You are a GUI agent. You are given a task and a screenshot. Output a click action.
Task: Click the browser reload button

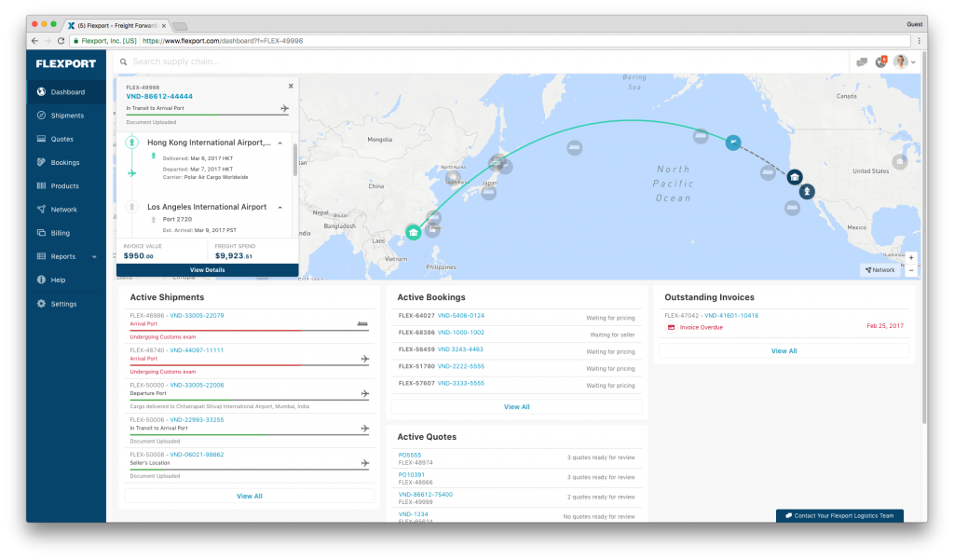point(61,41)
